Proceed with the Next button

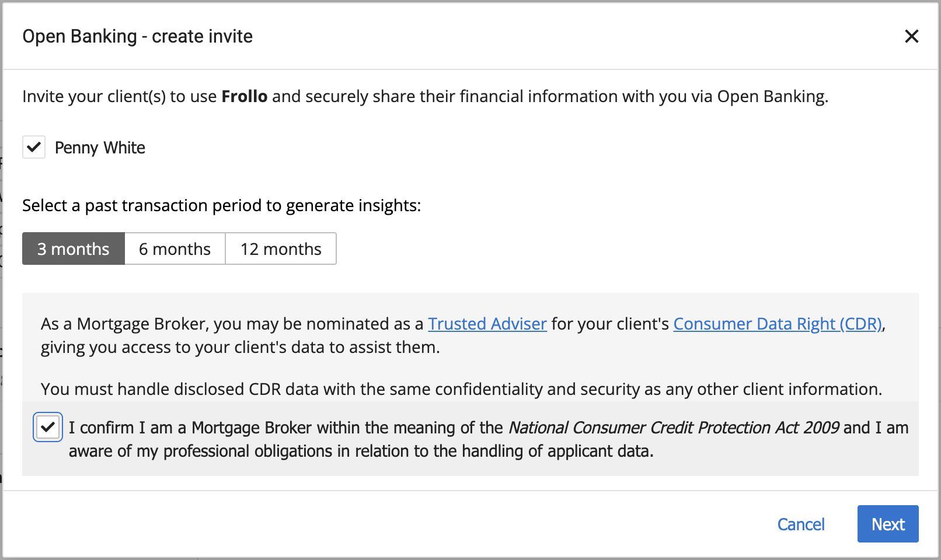(887, 524)
